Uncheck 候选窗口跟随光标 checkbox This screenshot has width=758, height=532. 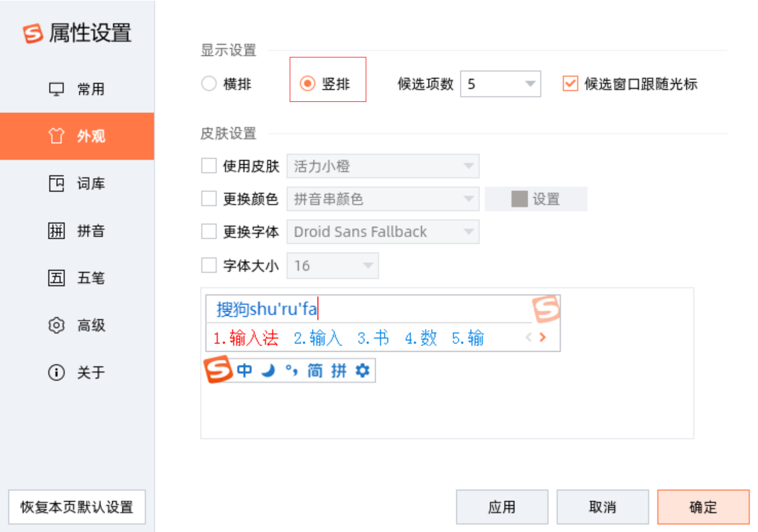(x=570, y=84)
